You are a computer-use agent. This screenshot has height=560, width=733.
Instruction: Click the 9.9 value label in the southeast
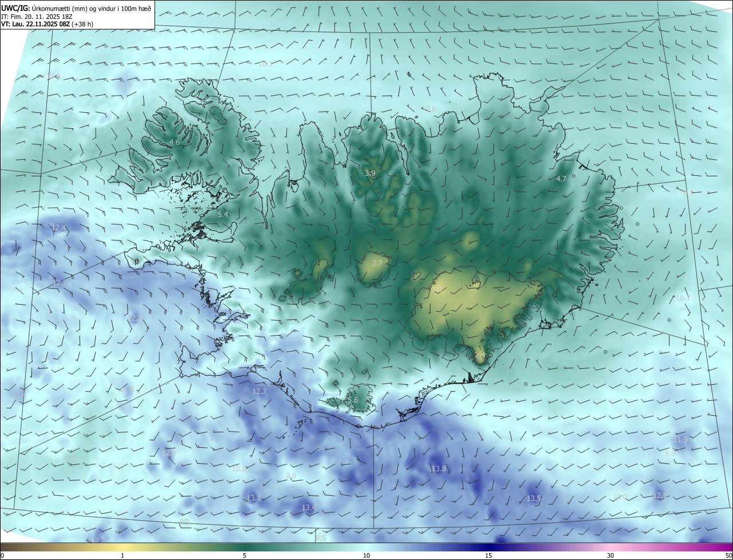(670, 452)
